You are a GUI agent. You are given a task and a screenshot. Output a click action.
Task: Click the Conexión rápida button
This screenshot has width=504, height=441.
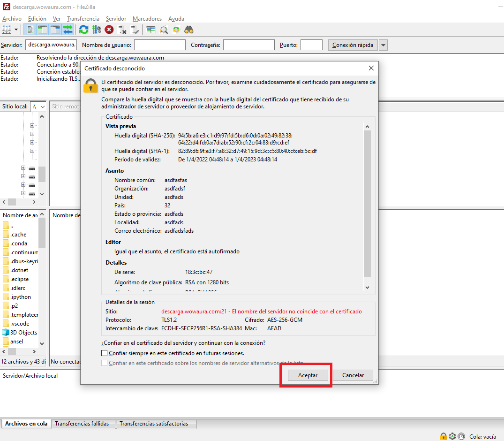coord(353,45)
